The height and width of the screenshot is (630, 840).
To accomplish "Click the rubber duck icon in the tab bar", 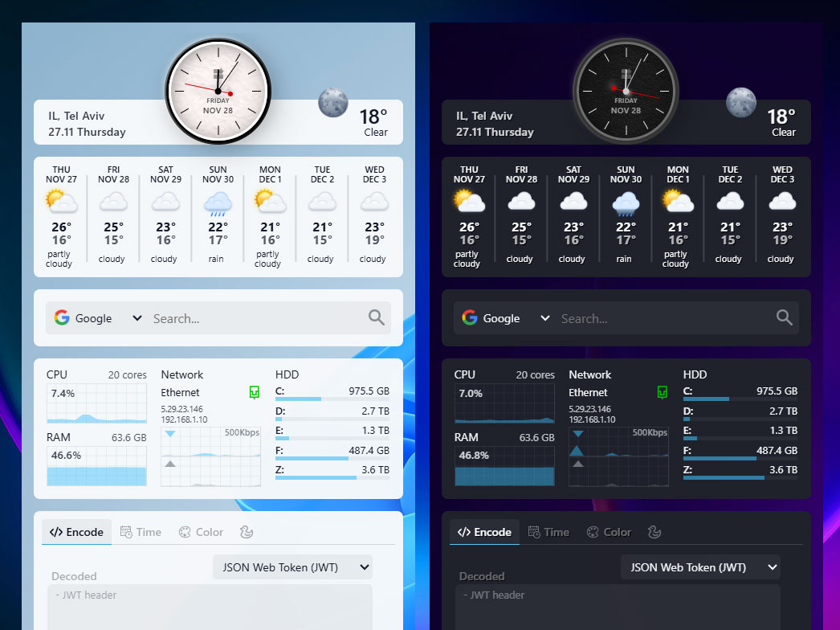I will (x=246, y=532).
